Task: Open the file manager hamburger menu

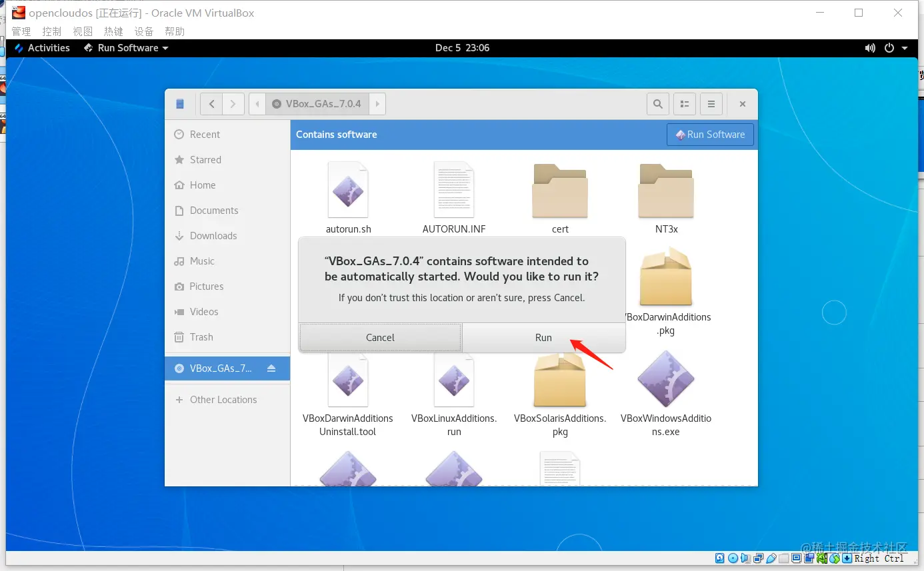Action: [711, 104]
